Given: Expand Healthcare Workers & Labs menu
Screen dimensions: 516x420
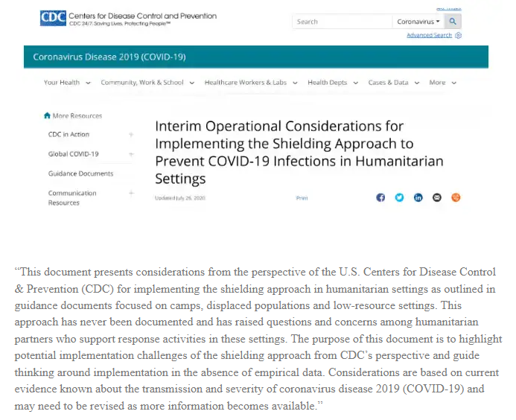Looking at the screenshot, I should pyautogui.click(x=251, y=83).
